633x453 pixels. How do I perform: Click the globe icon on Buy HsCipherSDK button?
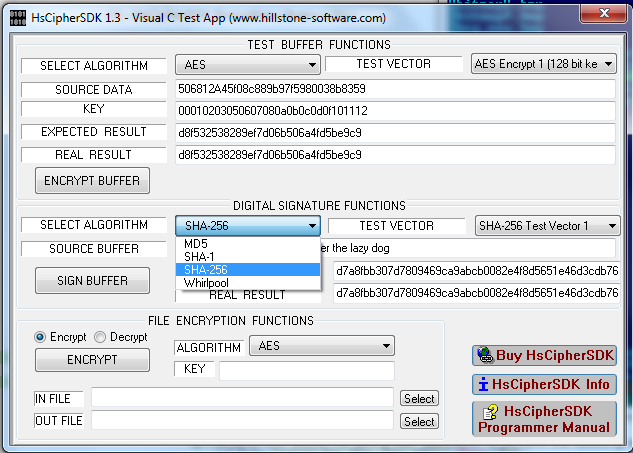point(485,355)
